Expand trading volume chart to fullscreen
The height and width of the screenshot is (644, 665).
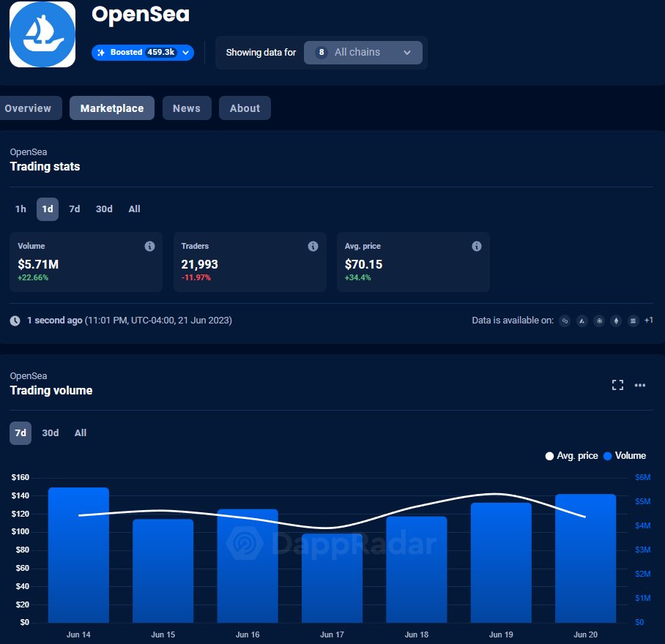pos(617,385)
